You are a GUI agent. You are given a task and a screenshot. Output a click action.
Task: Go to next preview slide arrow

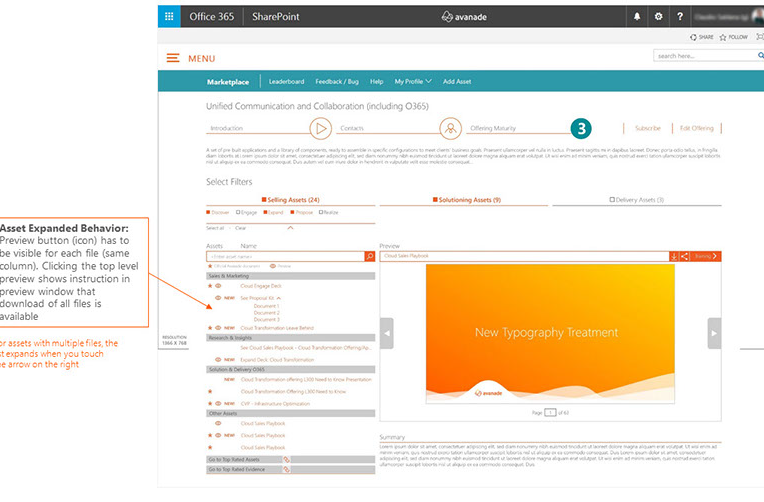click(x=714, y=333)
